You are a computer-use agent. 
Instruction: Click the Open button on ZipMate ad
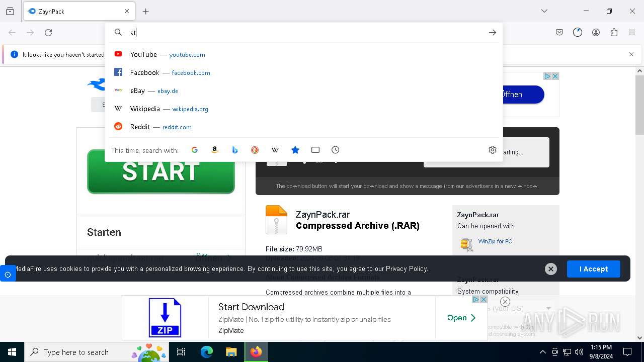pos(461,318)
